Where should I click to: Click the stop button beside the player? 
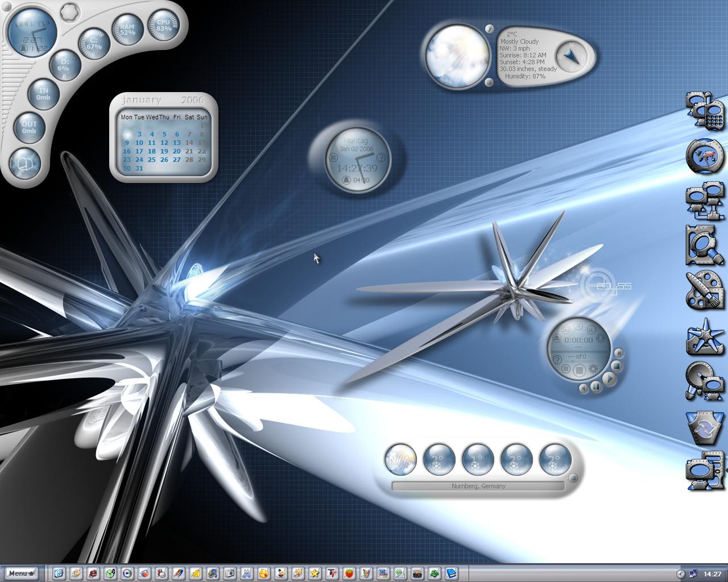click(x=615, y=366)
